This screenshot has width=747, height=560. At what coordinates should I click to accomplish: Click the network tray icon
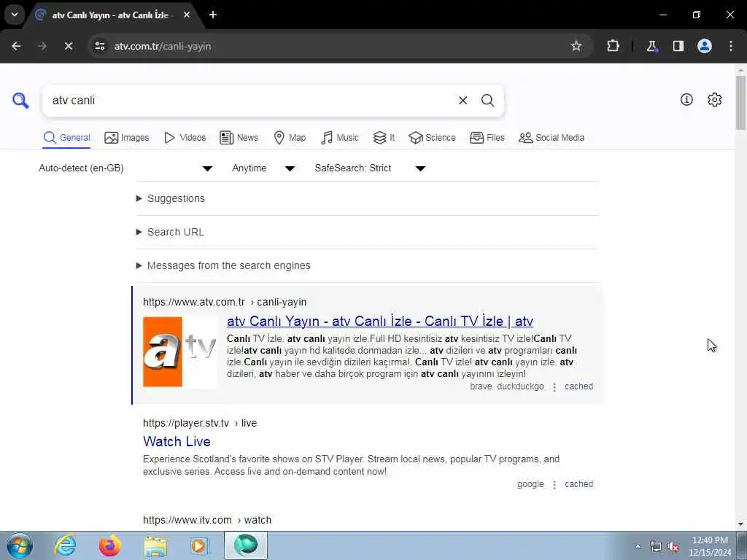pyautogui.click(x=656, y=547)
